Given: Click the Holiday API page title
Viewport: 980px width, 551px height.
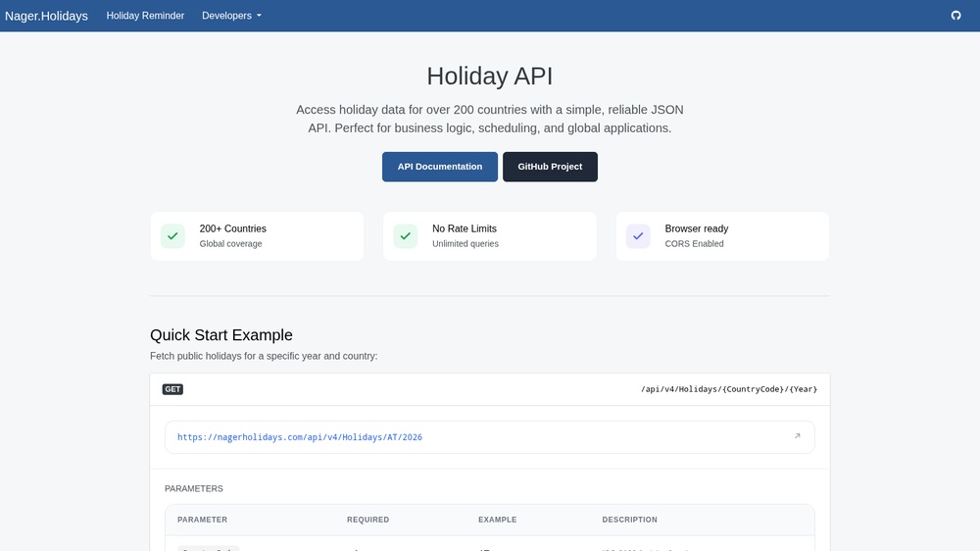Looking at the screenshot, I should pos(490,76).
